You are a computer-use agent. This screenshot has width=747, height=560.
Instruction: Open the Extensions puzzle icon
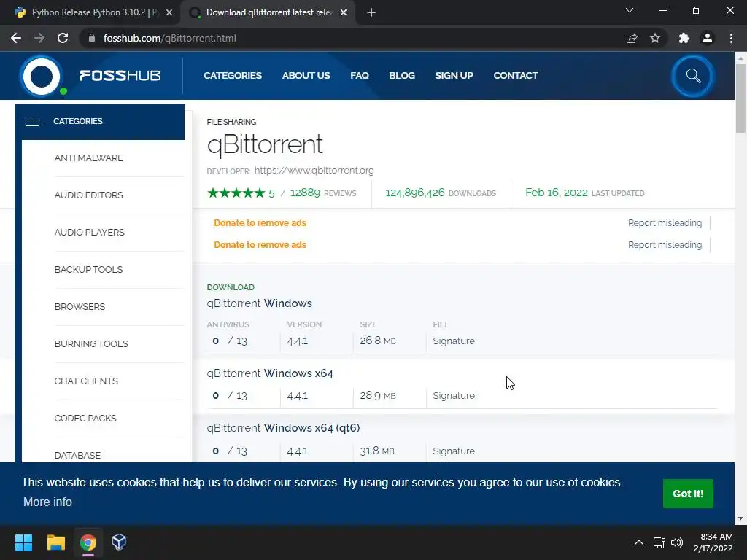coord(684,38)
